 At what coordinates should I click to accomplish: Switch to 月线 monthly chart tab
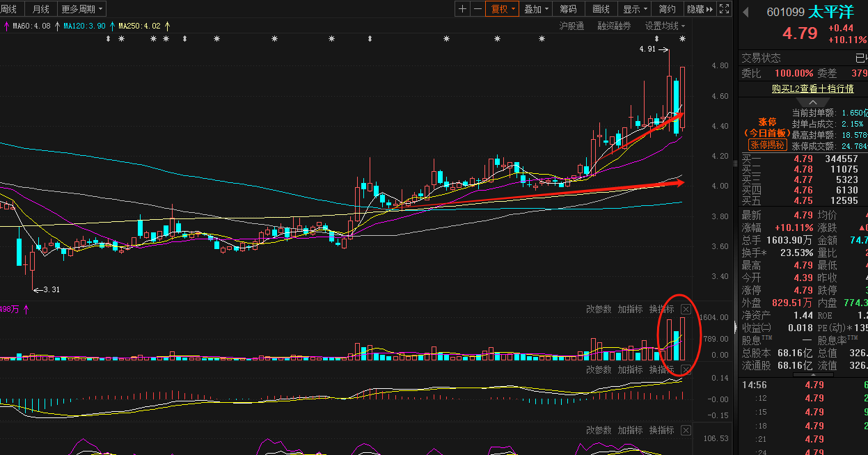(40, 9)
